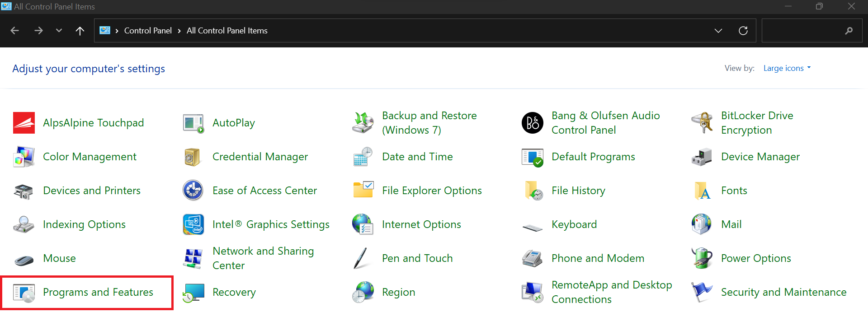The image size is (868, 312).
Task: Open the Power Options icon
Action: pyautogui.click(x=702, y=258)
